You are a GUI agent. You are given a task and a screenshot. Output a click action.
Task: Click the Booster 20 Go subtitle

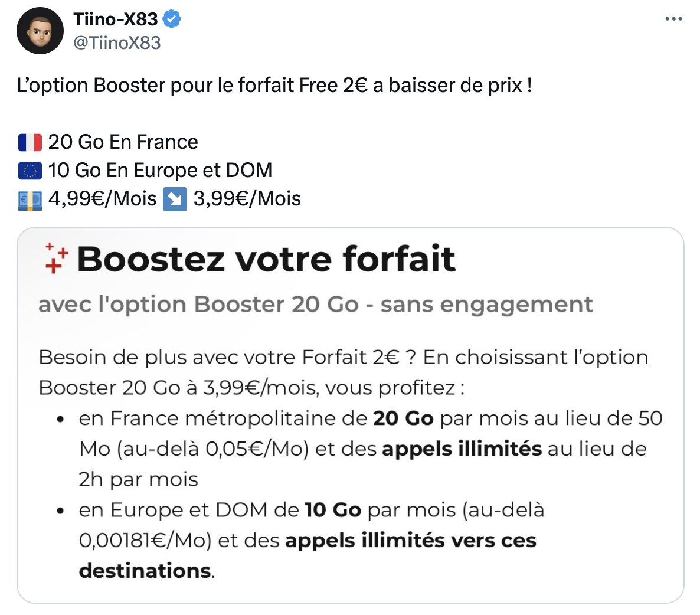click(x=316, y=305)
